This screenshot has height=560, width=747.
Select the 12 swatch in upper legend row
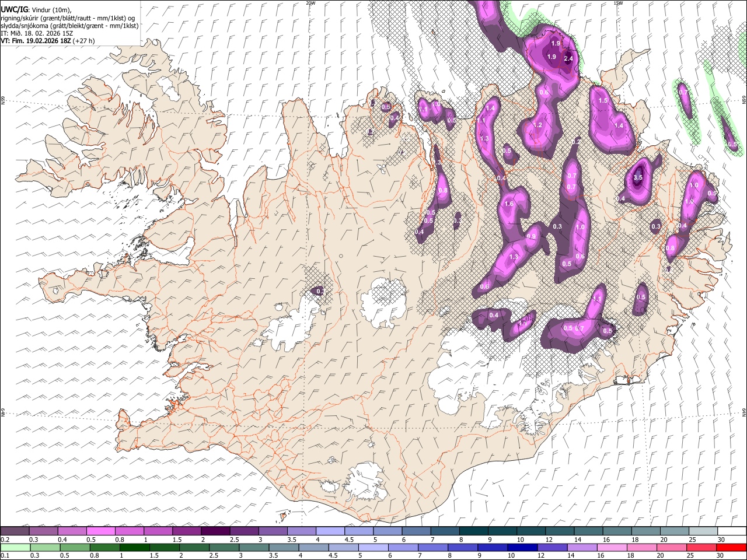click(560, 531)
